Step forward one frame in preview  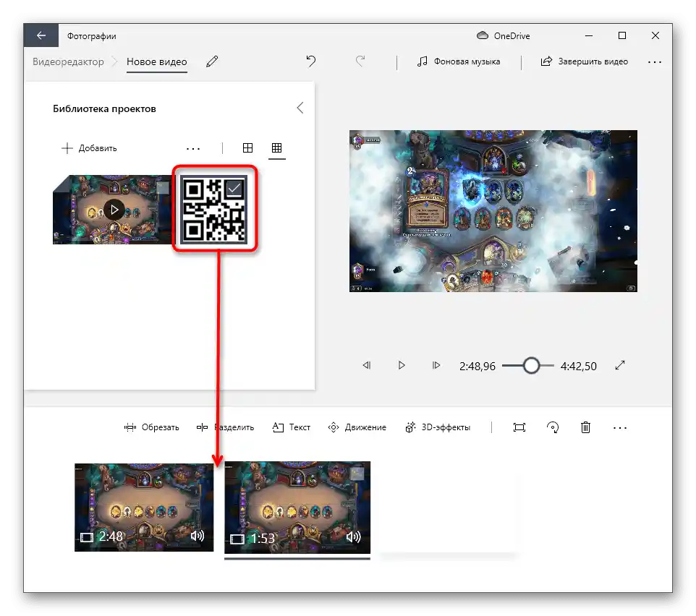[436, 365]
